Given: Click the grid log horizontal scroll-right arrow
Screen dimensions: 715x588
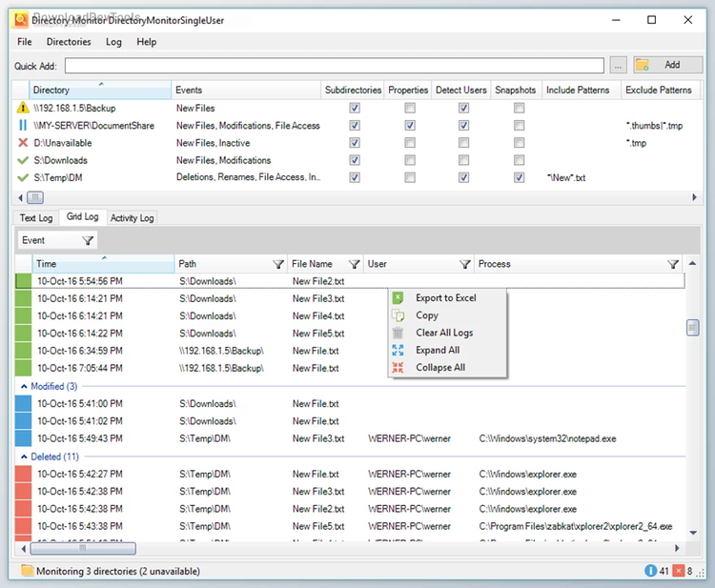Looking at the screenshot, I should [x=677, y=548].
